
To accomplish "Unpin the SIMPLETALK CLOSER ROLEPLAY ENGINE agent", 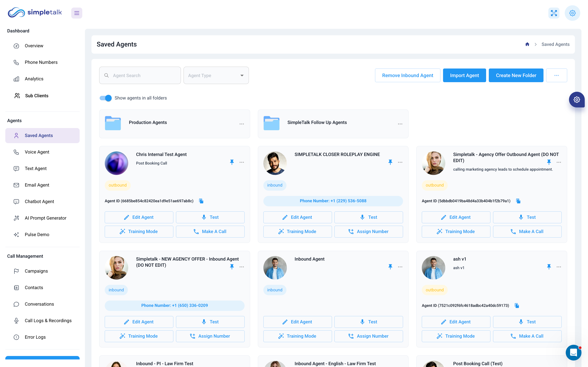I will [390, 162].
